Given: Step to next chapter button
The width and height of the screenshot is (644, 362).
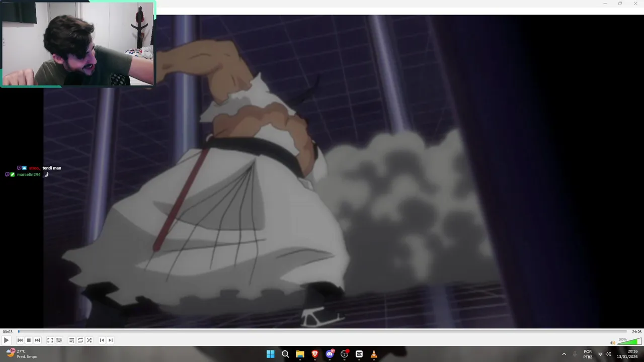Looking at the screenshot, I should (x=111, y=340).
